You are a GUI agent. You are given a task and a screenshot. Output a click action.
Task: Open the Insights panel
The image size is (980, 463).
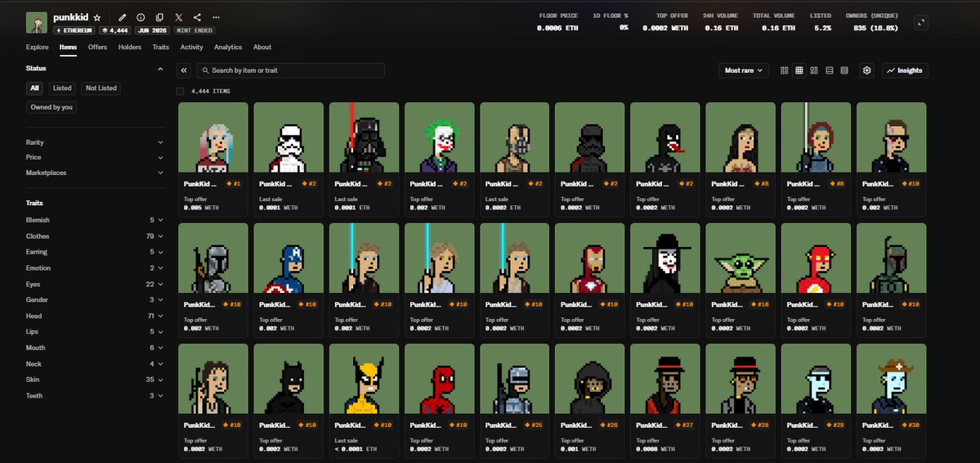[x=905, y=70]
